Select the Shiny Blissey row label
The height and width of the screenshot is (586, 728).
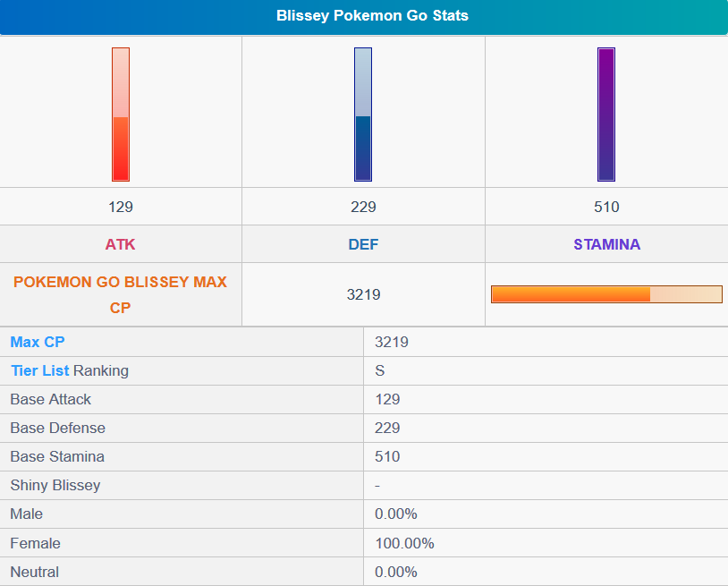point(55,485)
